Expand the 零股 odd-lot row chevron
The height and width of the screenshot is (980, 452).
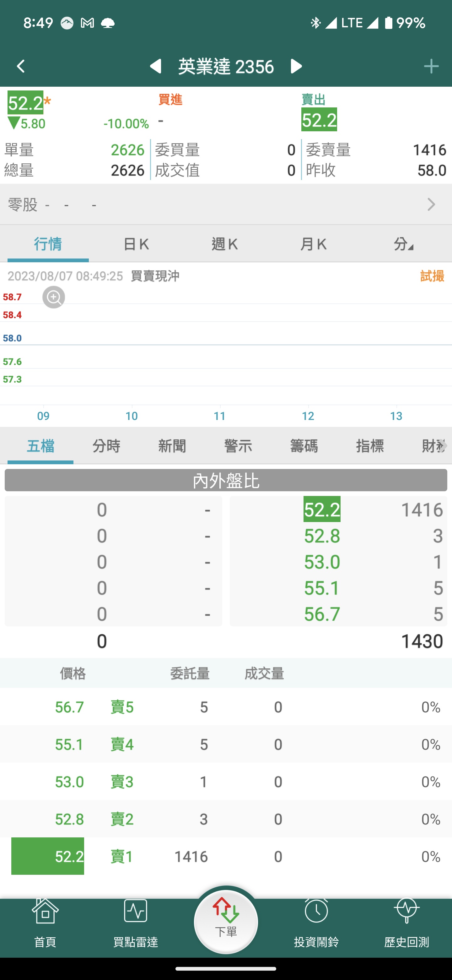coord(431,205)
